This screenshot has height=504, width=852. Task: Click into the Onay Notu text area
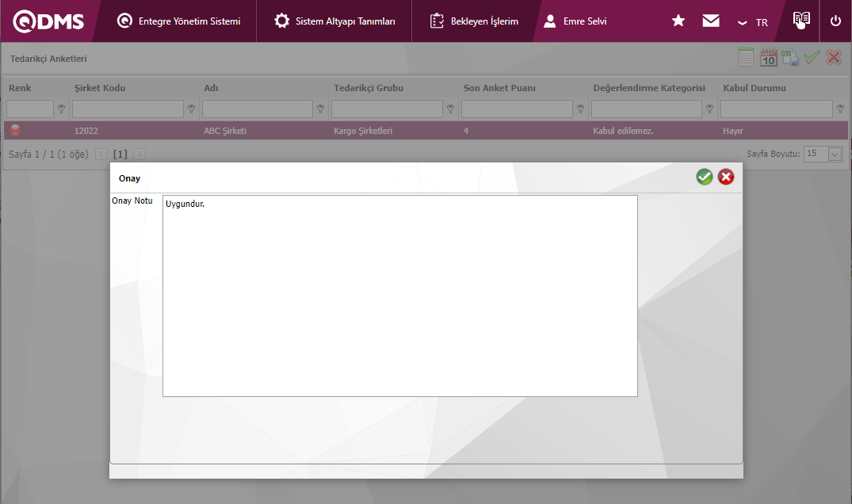pyautogui.click(x=400, y=296)
